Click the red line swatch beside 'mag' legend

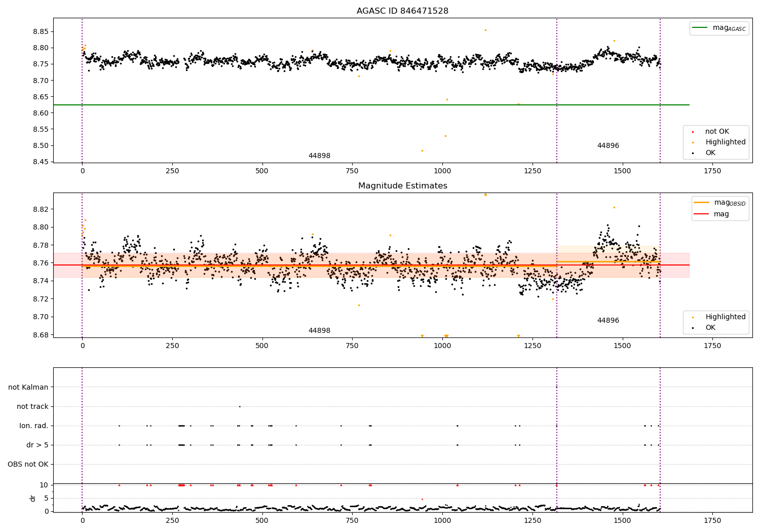click(x=702, y=214)
